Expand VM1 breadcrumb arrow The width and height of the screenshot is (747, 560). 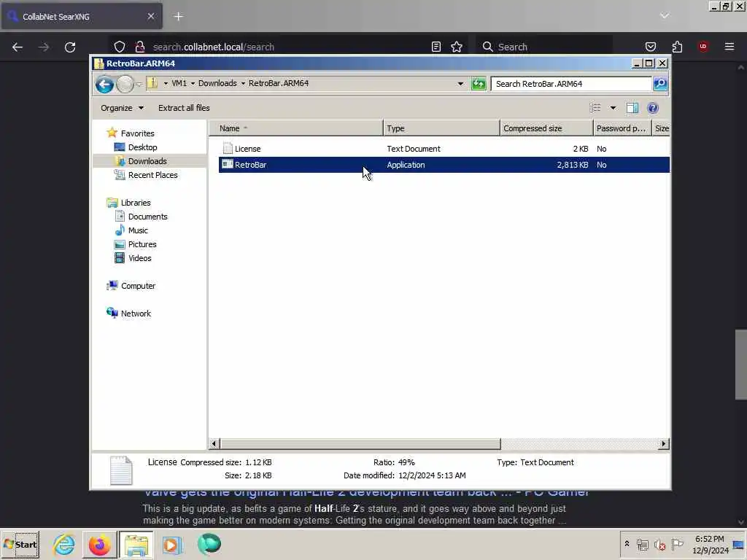[193, 83]
